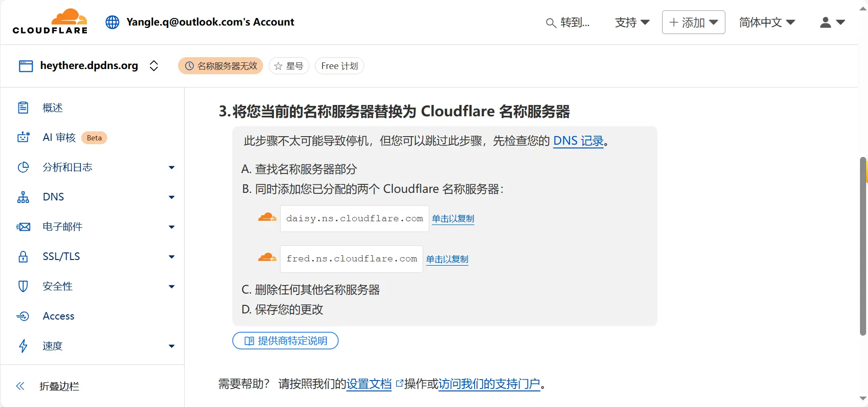Viewport: 868px width, 407px height.
Task: Open the 简体中文 language dropdown
Action: 767,22
